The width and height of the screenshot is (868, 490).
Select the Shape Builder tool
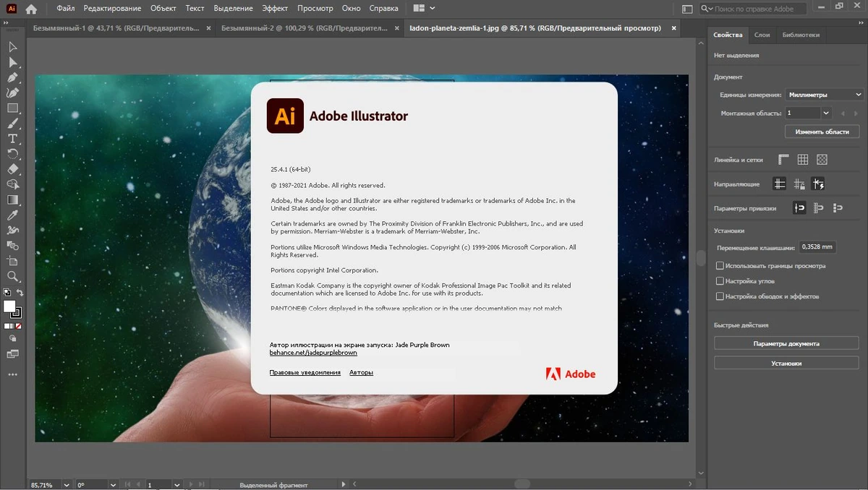click(12, 184)
